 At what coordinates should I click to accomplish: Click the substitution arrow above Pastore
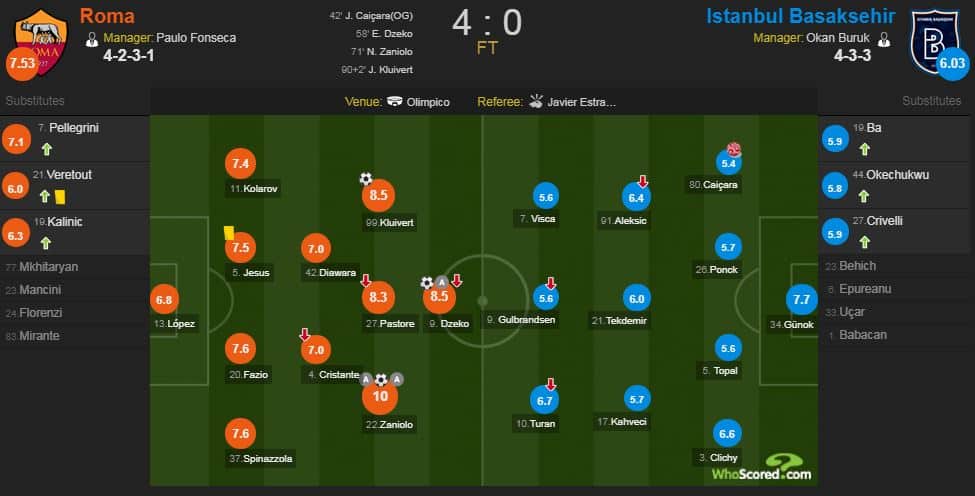coord(366,280)
